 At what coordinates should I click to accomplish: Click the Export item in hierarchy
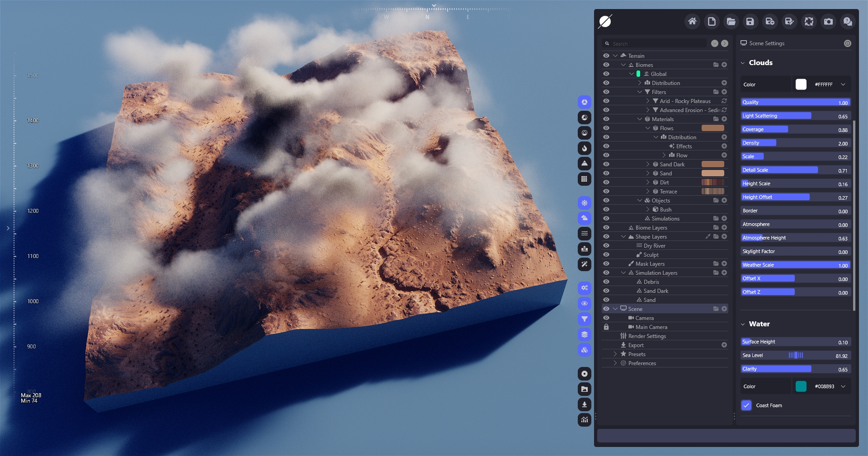636,345
